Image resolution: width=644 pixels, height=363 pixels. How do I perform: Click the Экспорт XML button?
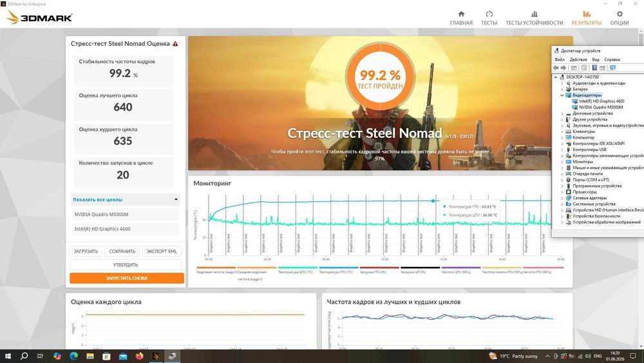[x=162, y=251]
